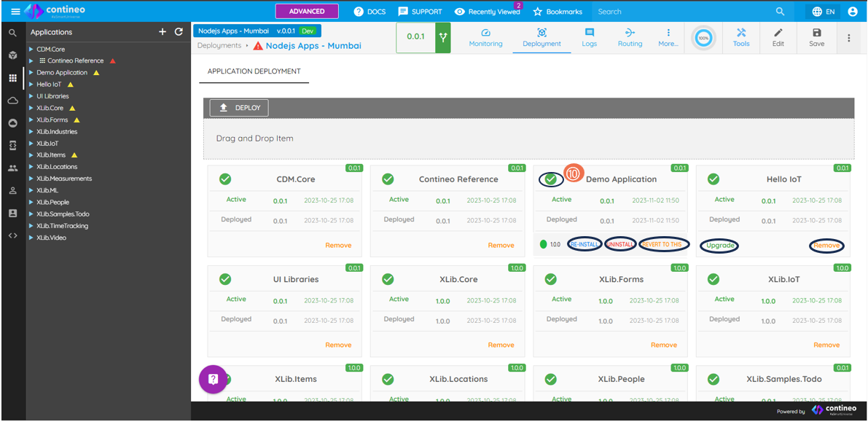Refresh the Applications list
The height and width of the screenshot is (422, 868).
(179, 32)
